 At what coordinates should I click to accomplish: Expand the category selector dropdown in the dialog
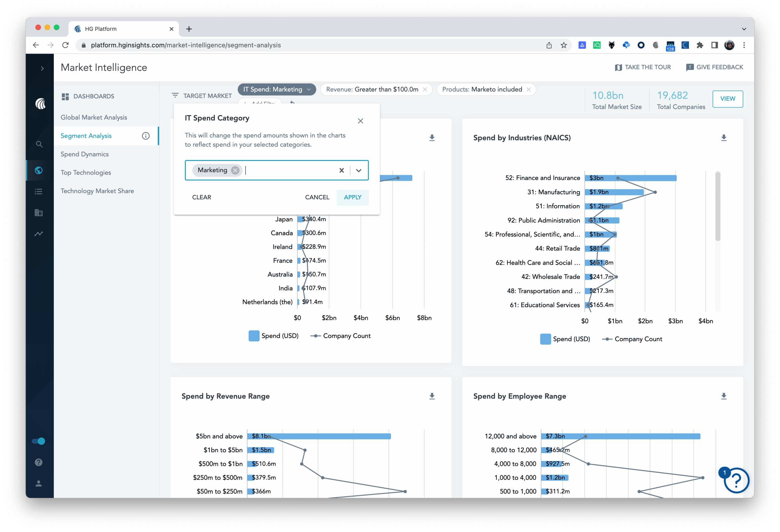[x=358, y=170]
